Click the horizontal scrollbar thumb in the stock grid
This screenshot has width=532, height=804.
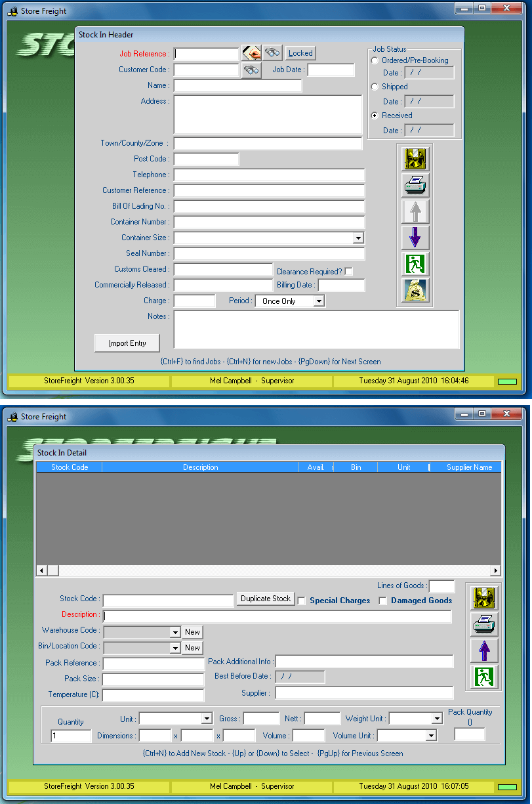pos(53,571)
